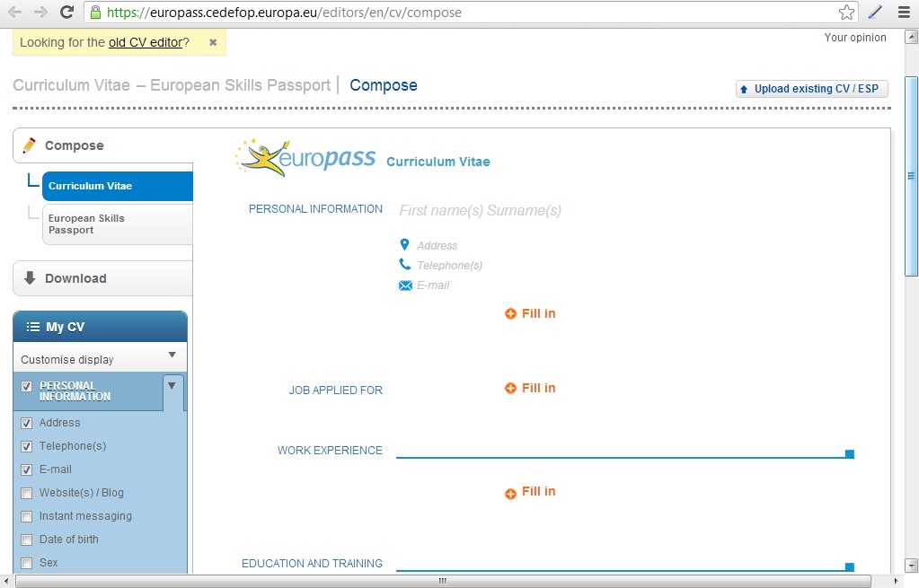Image resolution: width=919 pixels, height=588 pixels.
Task: Click the pencil icon next to Compose
Action: pos(31,144)
